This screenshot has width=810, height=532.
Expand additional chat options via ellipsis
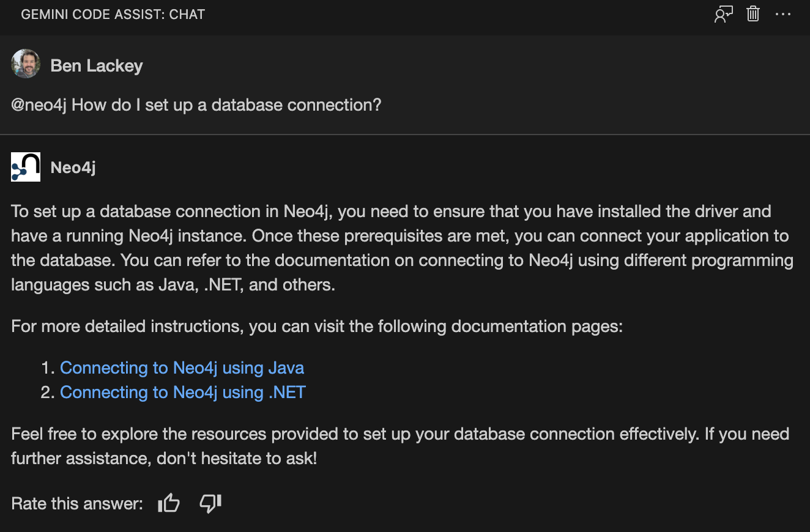pyautogui.click(x=784, y=14)
